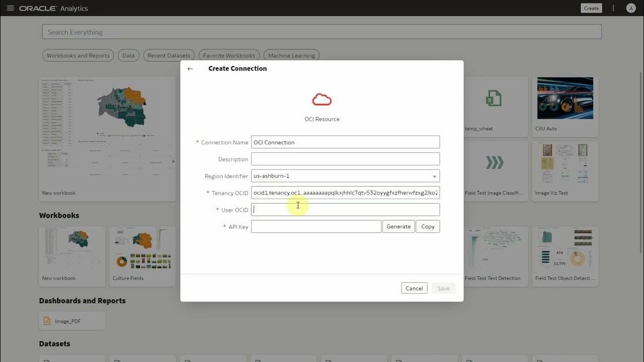Open the temp_wheat Excel dataset icon
Viewport: 644px width, 362px height.
(493, 98)
